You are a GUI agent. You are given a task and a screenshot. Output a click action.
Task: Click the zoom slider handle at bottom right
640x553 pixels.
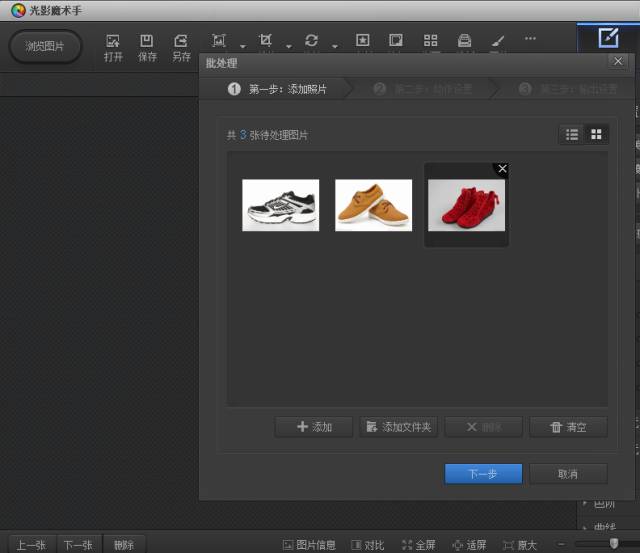point(614,544)
